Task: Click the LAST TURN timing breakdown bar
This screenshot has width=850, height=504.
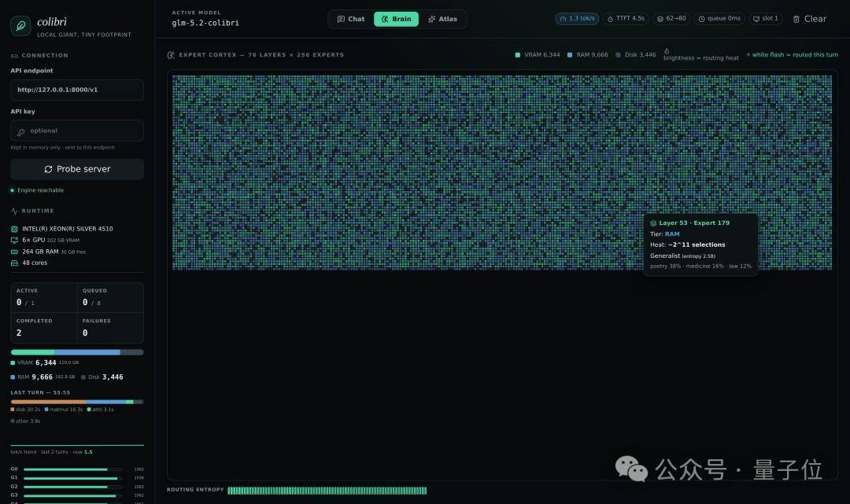Action: pos(77,402)
